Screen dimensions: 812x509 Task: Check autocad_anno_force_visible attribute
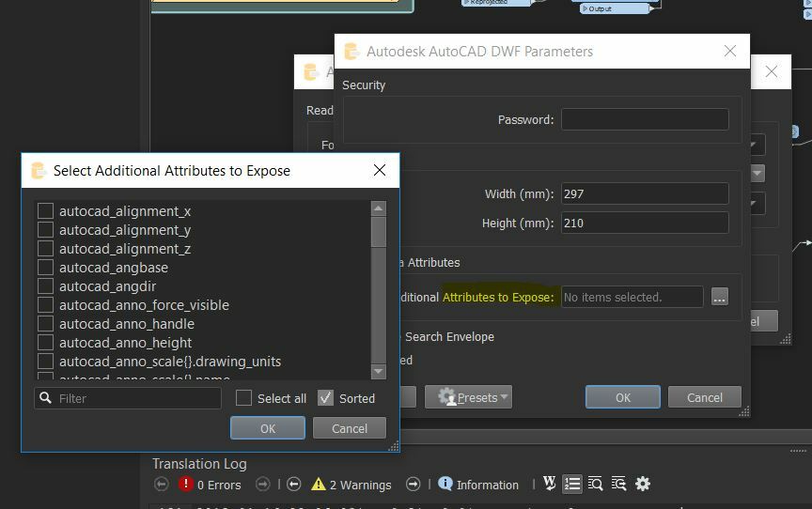(45, 304)
